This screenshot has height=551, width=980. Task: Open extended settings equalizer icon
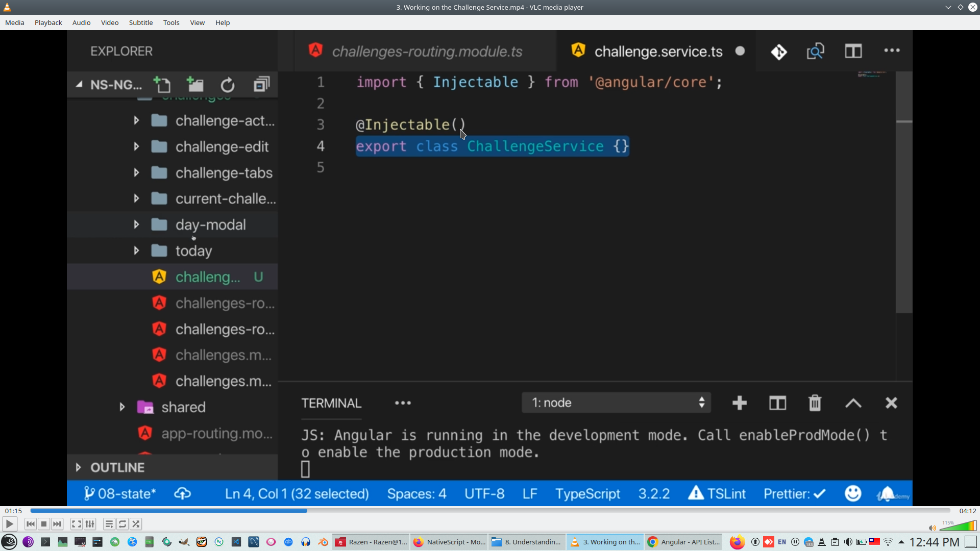[90, 524]
